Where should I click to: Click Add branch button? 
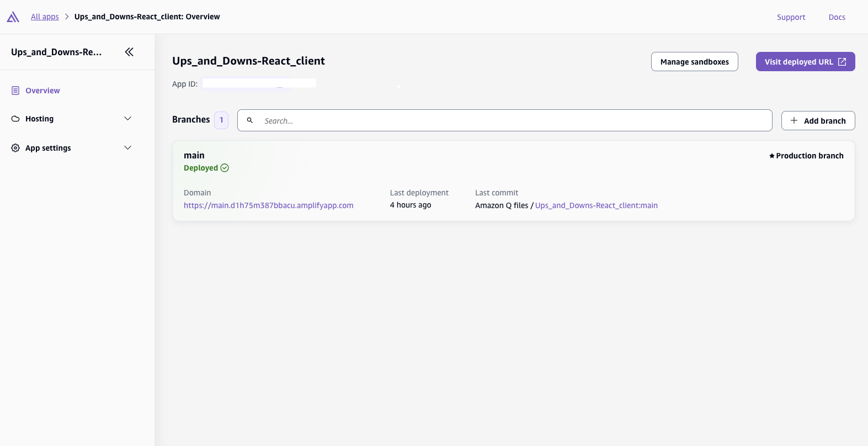tap(818, 120)
